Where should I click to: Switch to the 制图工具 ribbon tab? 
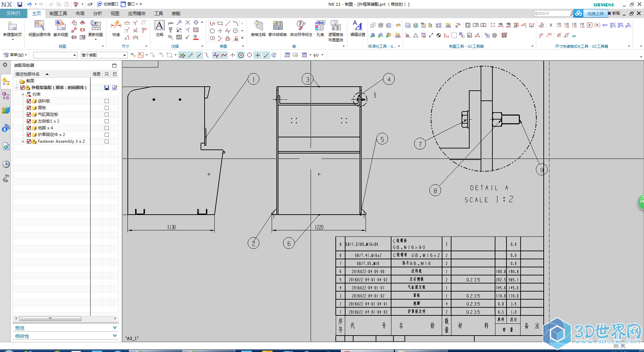point(58,13)
